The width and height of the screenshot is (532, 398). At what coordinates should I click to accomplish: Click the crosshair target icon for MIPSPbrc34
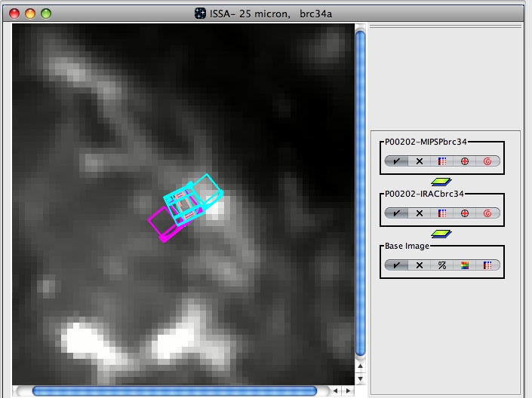465,161
